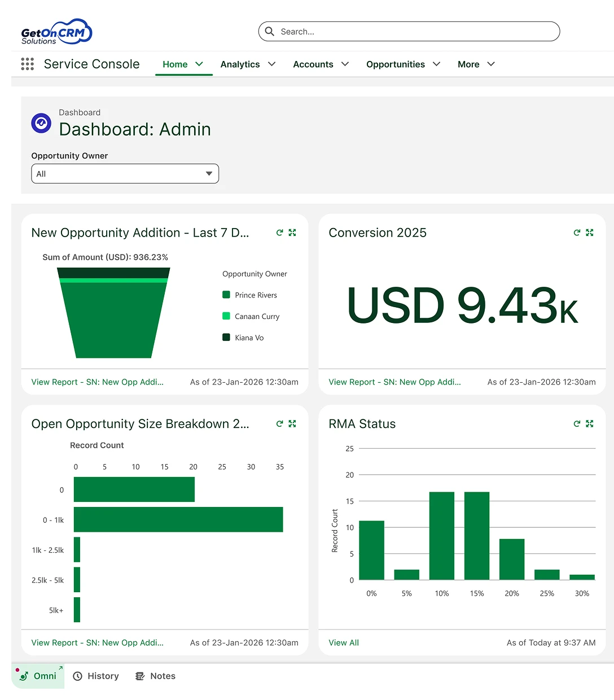Switch to the Analytics tab

click(x=247, y=64)
